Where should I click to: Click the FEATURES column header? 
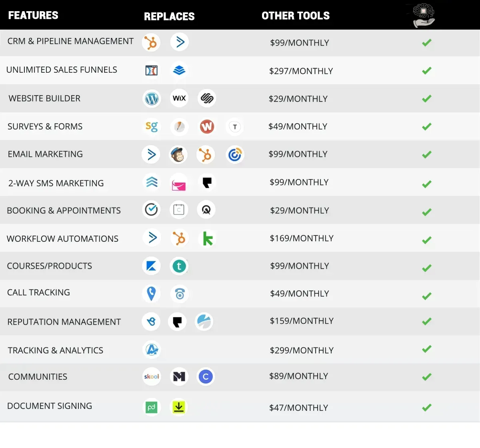33,16
